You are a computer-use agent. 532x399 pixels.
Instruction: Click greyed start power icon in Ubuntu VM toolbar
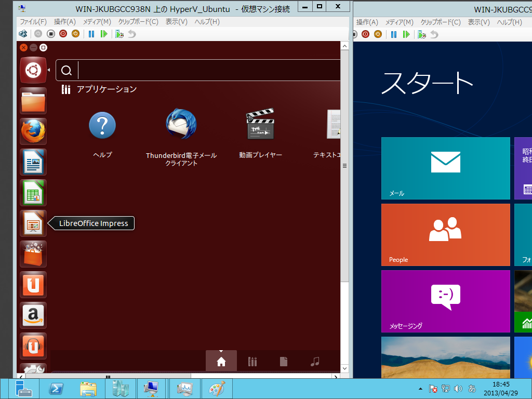[x=38, y=34]
